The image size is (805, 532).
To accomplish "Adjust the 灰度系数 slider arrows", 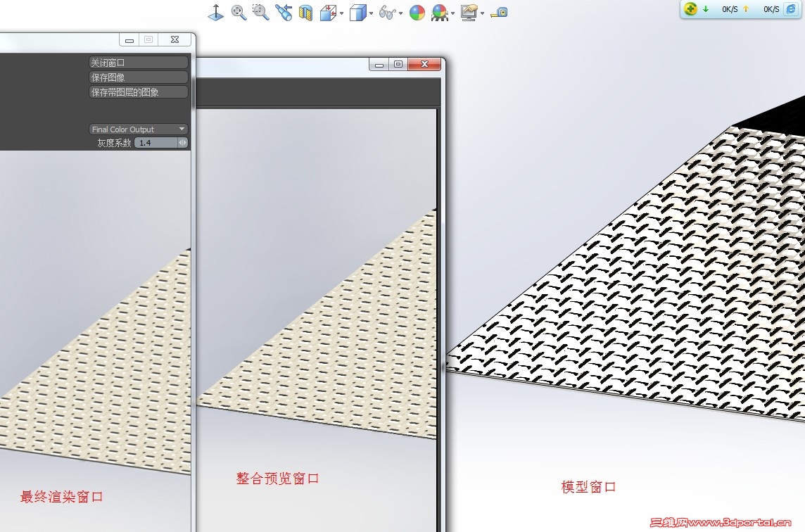I will click(x=183, y=143).
